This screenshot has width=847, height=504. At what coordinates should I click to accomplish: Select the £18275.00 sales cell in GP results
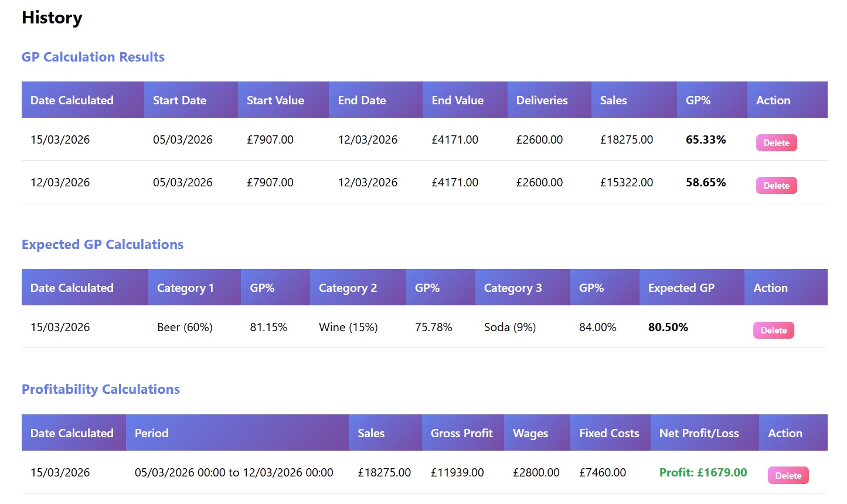626,139
